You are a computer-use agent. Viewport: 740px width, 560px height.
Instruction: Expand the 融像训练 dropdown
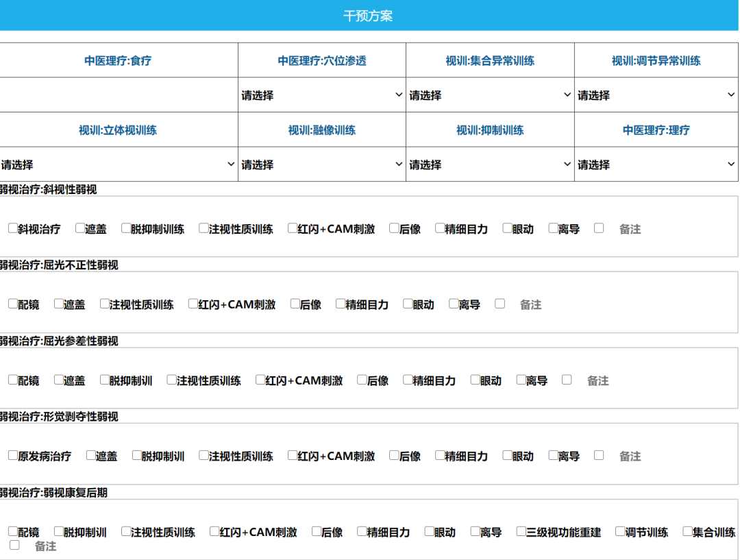322,165
